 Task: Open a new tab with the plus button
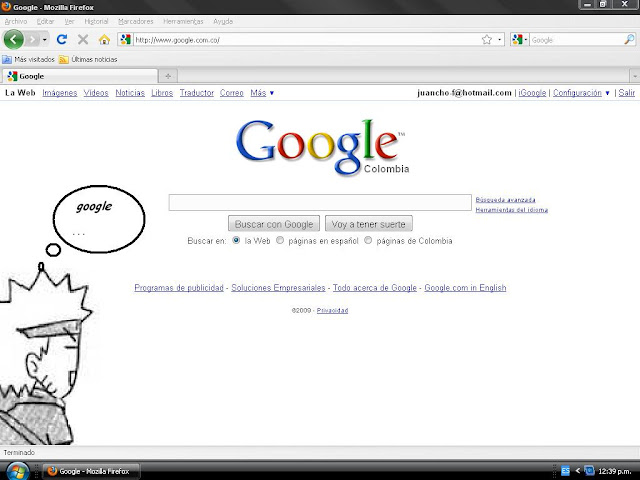[x=168, y=76]
